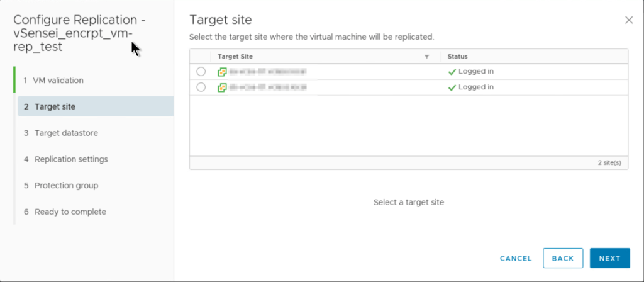This screenshot has height=282, width=644.
Task: Go to the Protection group step
Action: tap(65, 186)
